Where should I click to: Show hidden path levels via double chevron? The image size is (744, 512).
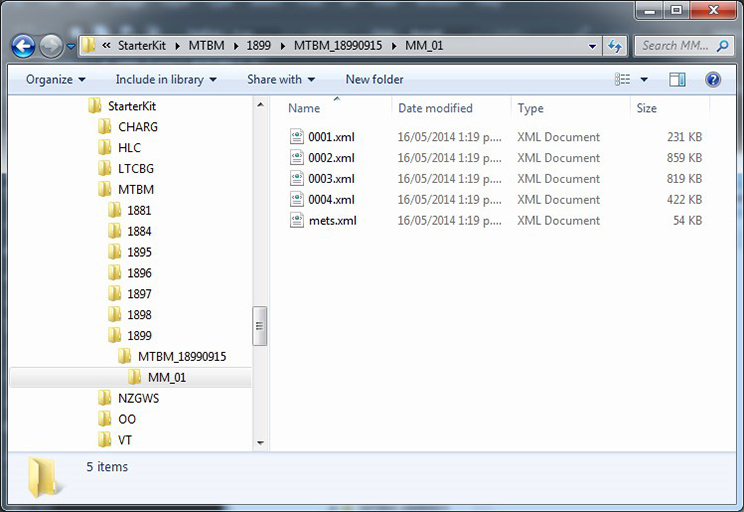point(106,46)
